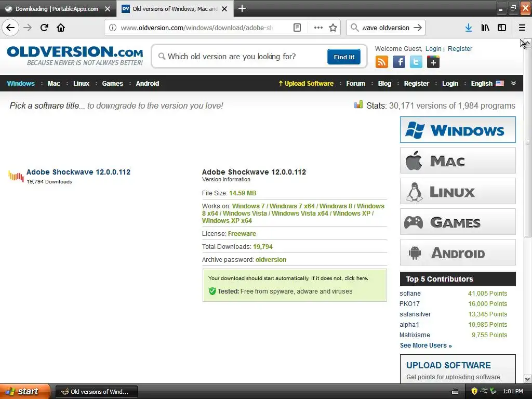Click the Register link beside Welcome Guest

pos(460,48)
